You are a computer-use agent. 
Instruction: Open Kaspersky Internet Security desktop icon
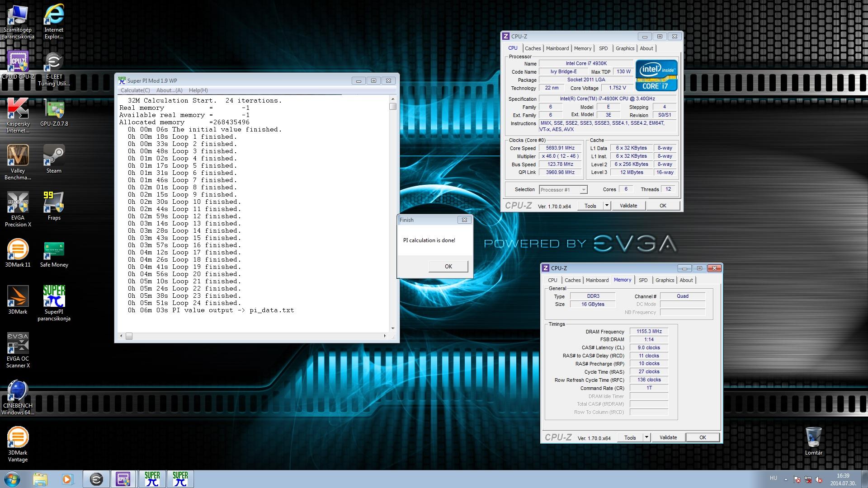[x=18, y=116]
